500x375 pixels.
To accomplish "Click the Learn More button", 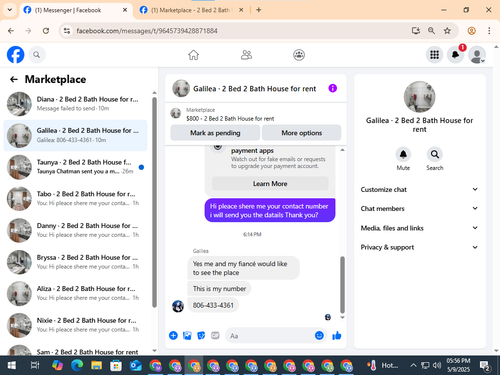I will (270, 183).
